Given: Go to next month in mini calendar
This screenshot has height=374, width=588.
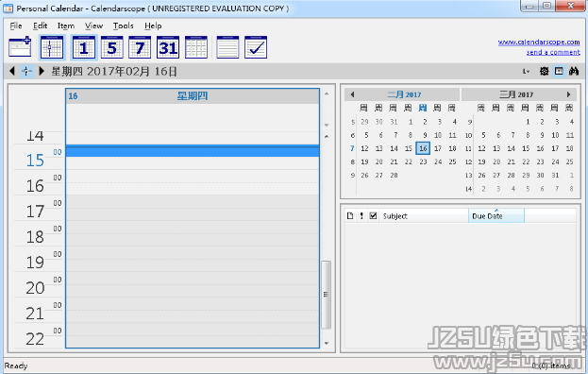Looking at the screenshot, I should [x=568, y=94].
